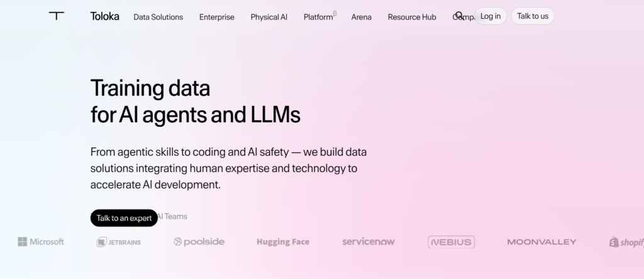This screenshot has width=644, height=279.
Task: Expand the Enterprise menu
Action: (x=217, y=17)
